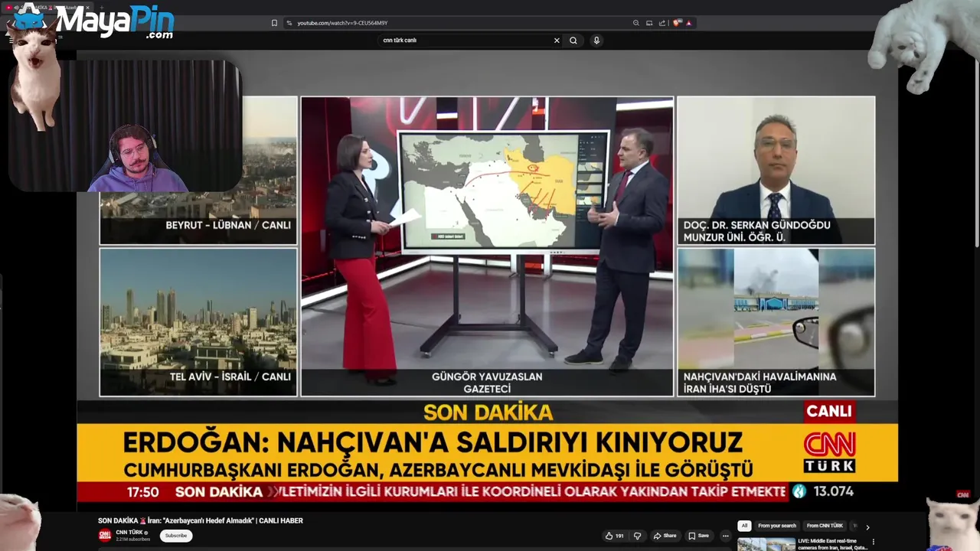Open more actions three-dot menu under video

tap(725, 536)
